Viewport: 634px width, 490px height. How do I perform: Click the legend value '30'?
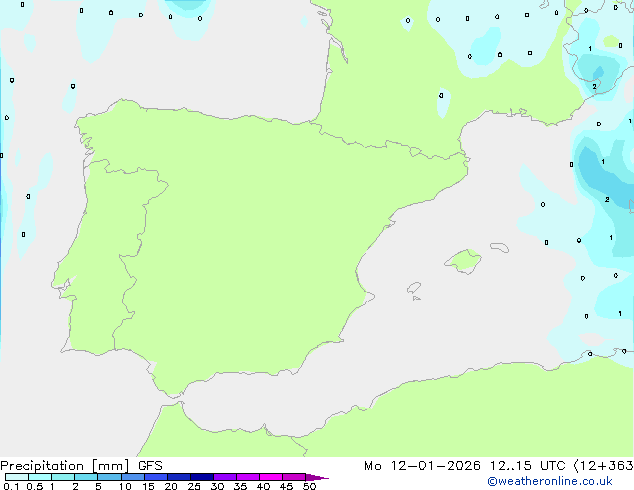[217, 486]
